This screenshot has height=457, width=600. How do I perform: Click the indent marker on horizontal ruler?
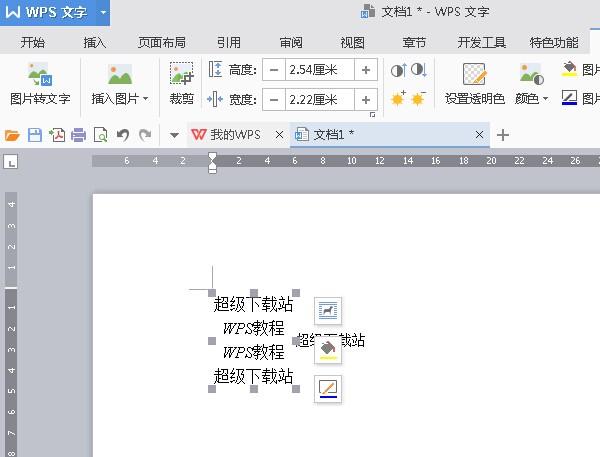[x=212, y=163]
